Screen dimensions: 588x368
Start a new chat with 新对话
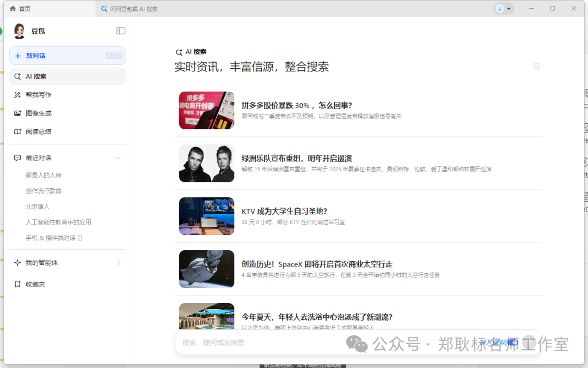(x=68, y=56)
